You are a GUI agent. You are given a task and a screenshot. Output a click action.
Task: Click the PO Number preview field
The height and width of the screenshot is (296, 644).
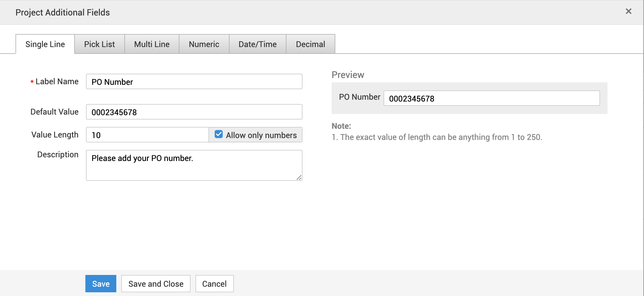coord(492,98)
